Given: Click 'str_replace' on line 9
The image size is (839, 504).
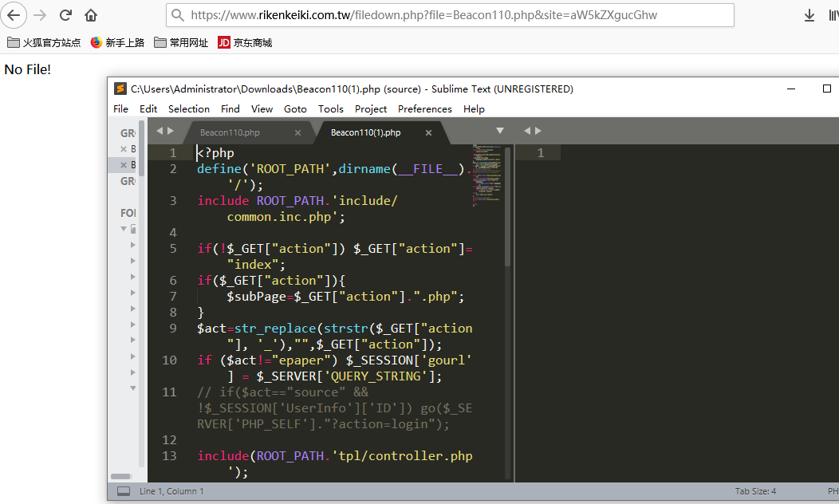Looking at the screenshot, I should (x=275, y=329).
